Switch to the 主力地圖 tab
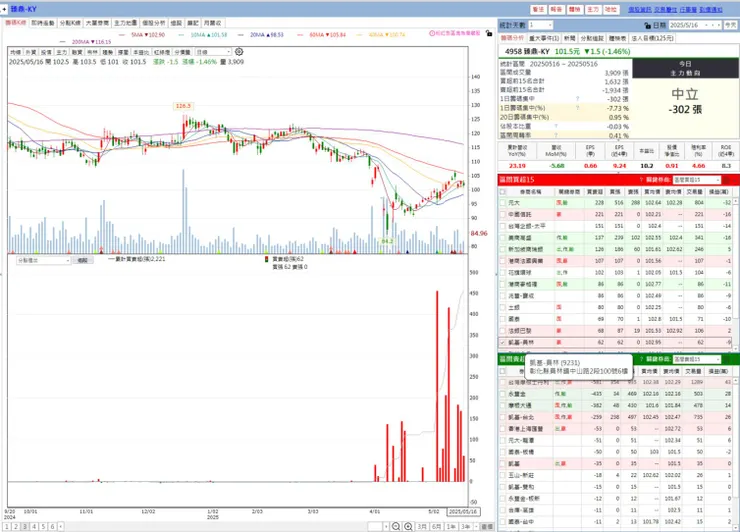The image size is (740, 532). tap(126, 23)
